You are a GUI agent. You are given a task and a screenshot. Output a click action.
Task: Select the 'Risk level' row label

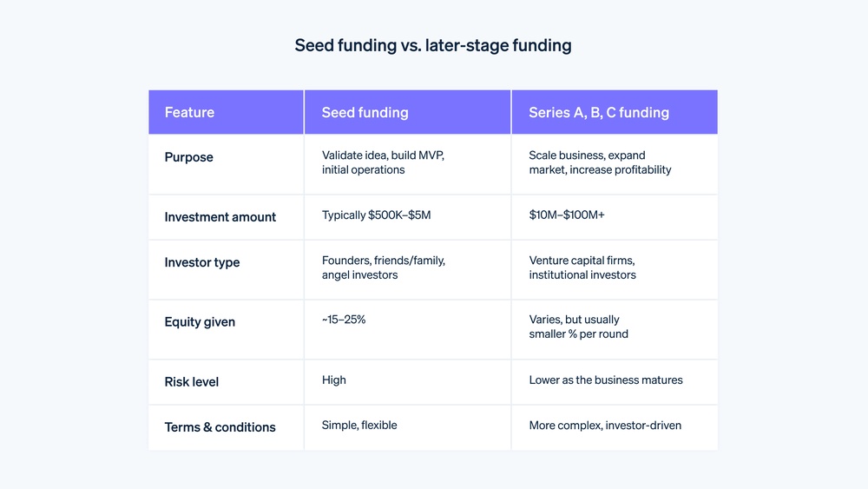click(x=192, y=382)
